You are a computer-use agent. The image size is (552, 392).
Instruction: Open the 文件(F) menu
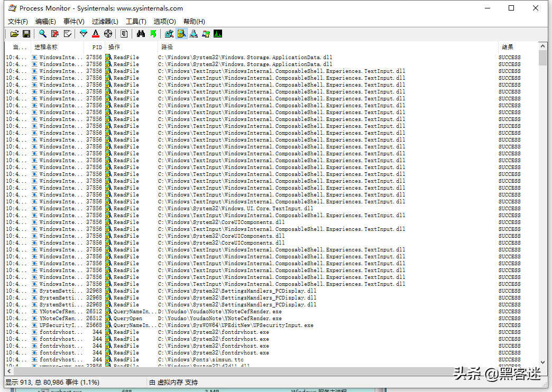tap(18, 22)
